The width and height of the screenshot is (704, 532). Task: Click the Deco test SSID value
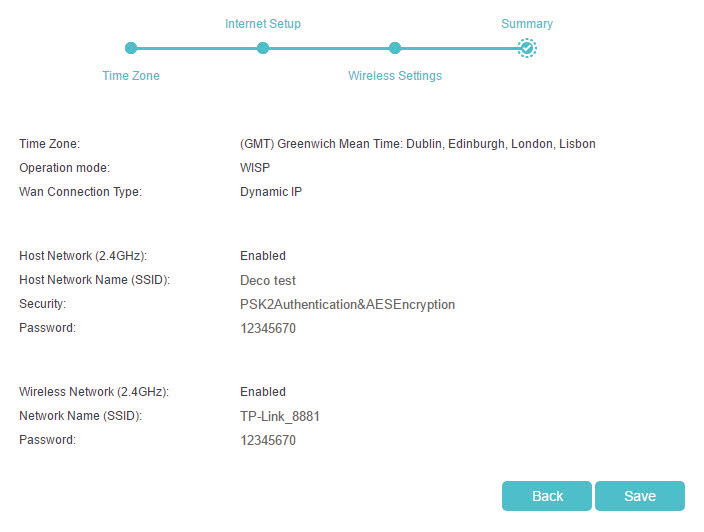268,281
